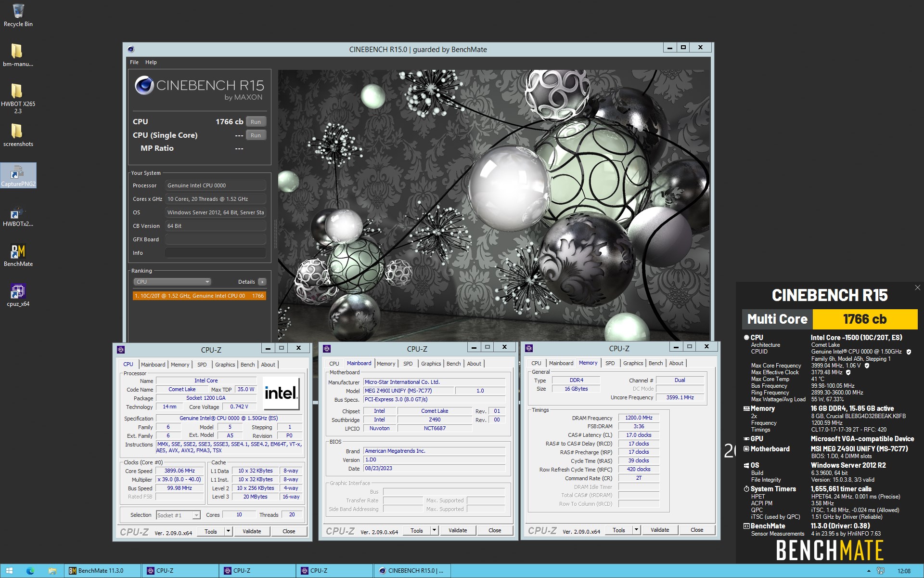Open the bm-manu... folder icon
Image resolution: width=924 pixels, height=578 pixels.
click(18, 55)
